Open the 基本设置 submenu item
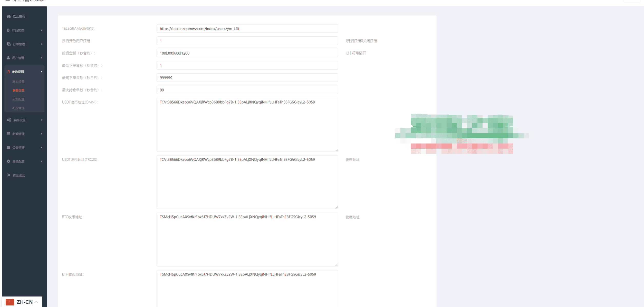Viewport: 644px width, 307px height. pos(18,82)
